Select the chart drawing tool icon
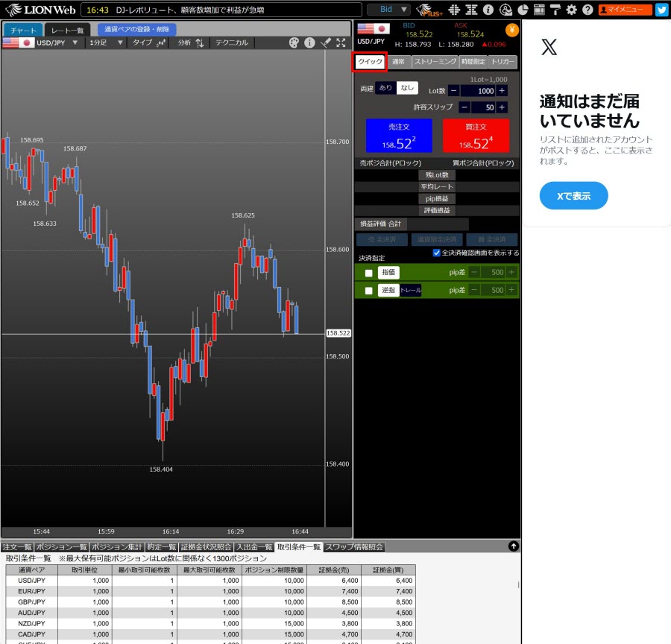Image resolution: width=671 pixels, height=644 pixels. 325,43
